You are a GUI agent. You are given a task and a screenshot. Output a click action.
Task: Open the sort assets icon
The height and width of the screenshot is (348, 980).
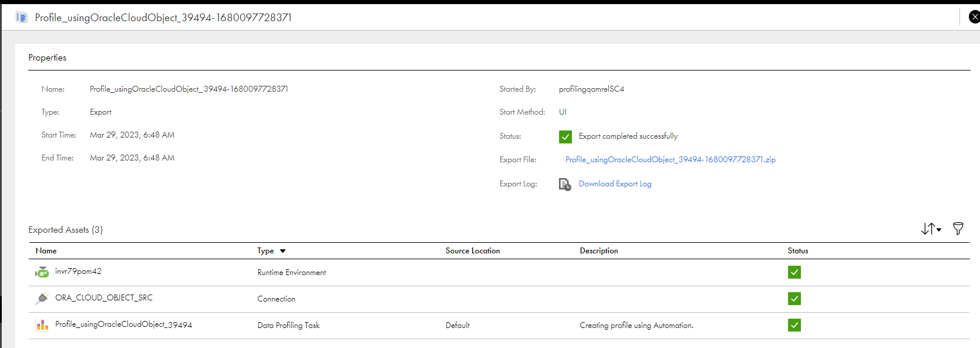[x=928, y=229]
